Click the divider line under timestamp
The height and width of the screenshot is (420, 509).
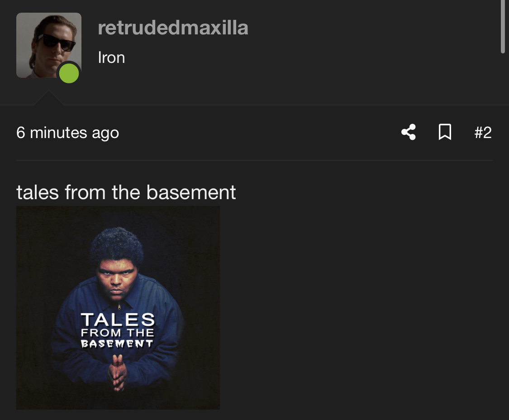[x=254, y=160]
